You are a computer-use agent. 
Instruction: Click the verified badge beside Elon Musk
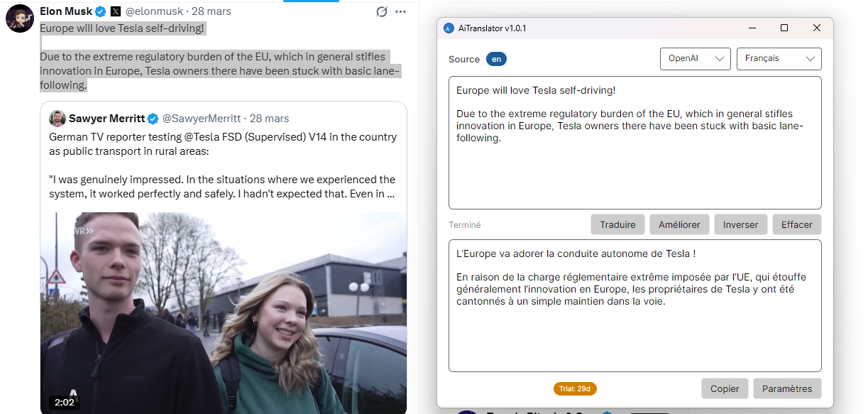pos(101,11)
